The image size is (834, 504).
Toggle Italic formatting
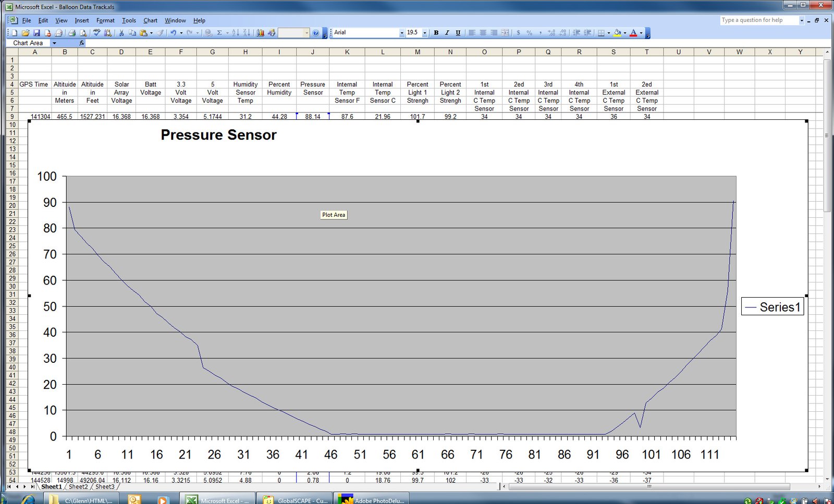[x=447, y=32]
